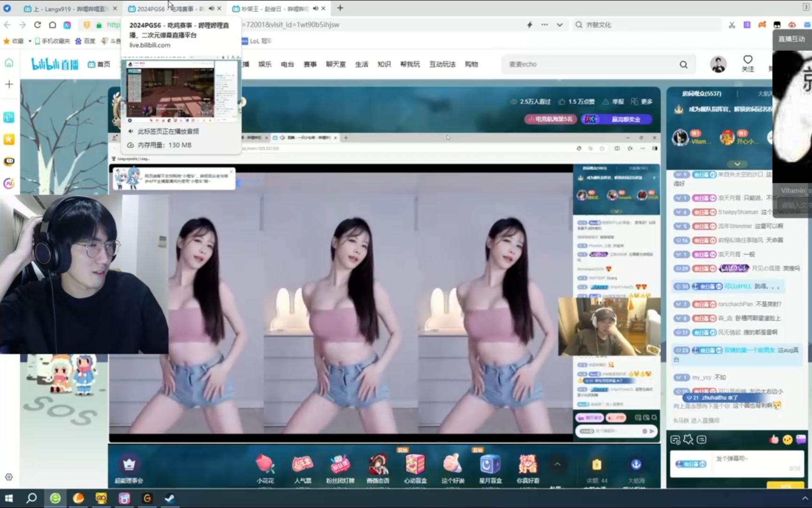The height and width of the screenshot is (508, 812).
Task: Click the scissors screenshot extension icon
Action: [732, 25]
